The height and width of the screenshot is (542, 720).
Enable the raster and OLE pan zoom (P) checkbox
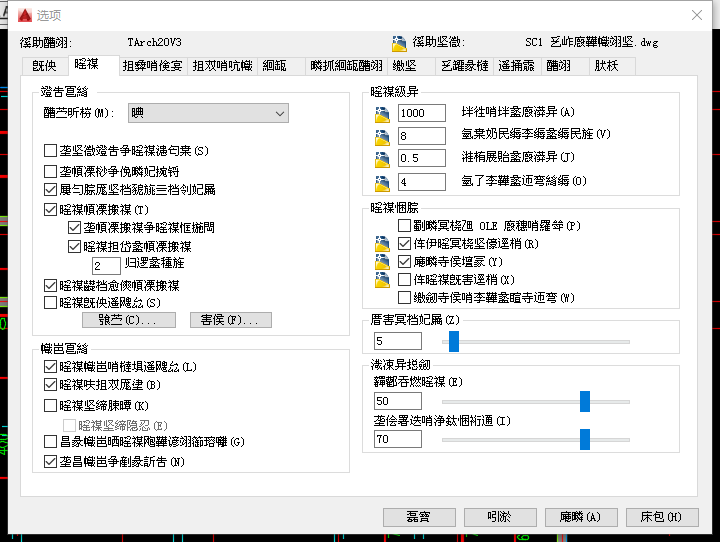(404, 226)
